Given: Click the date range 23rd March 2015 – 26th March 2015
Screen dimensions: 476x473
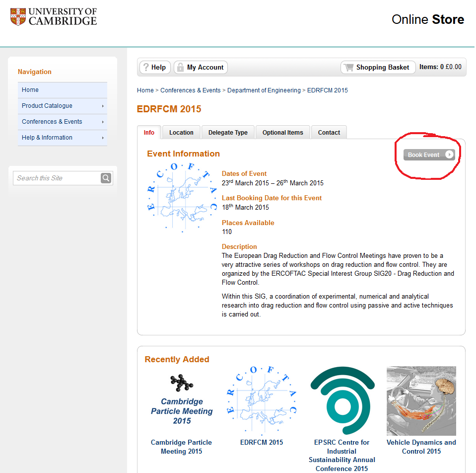Looking at the screenshot, I should coord(272,183).
